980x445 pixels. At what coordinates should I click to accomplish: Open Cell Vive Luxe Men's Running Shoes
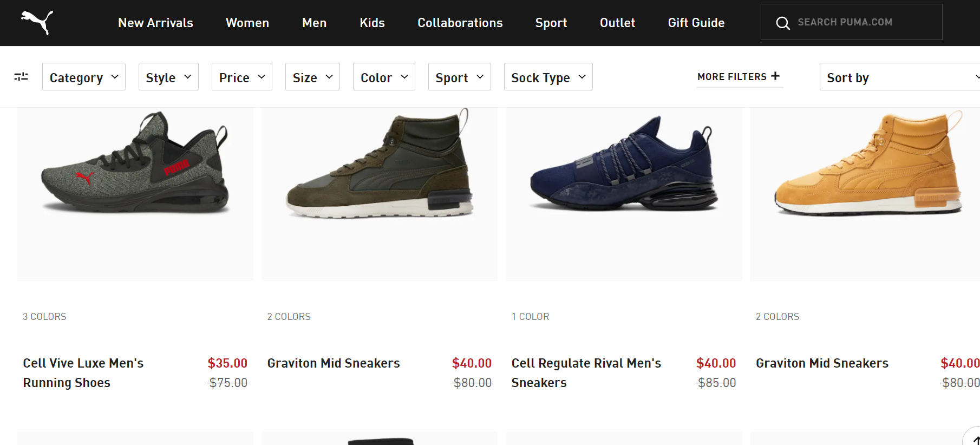click(x=83, y=372)
